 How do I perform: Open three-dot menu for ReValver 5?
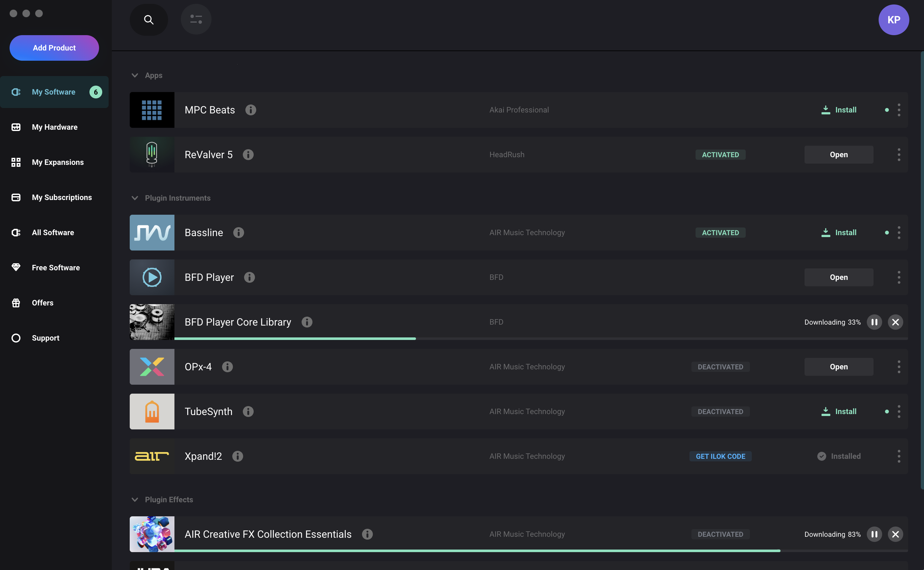click(x=899, y=155)
